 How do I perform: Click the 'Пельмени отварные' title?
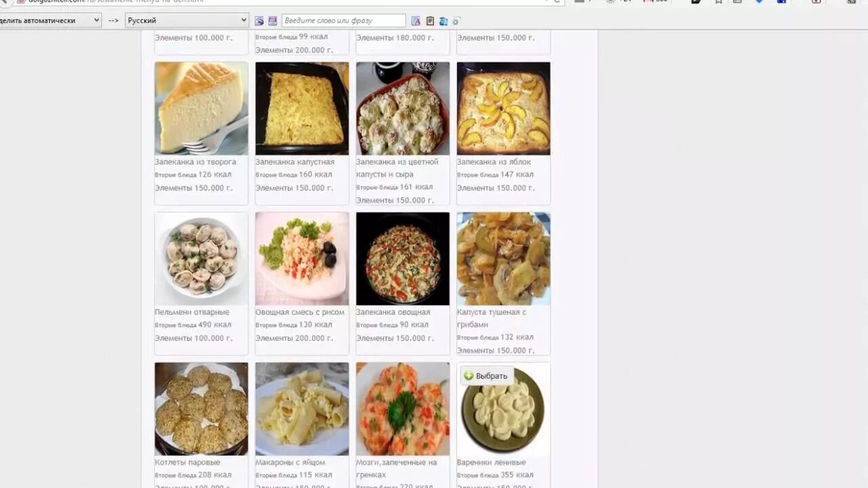click(192, 312)
